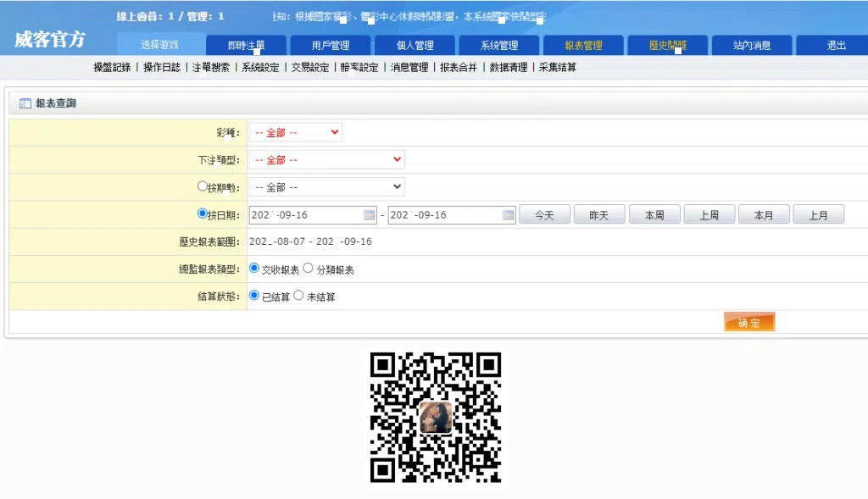Open the 系統管理 tab
Image resolution: width=868 pixels, height=499 pixels.
point(499,46)
